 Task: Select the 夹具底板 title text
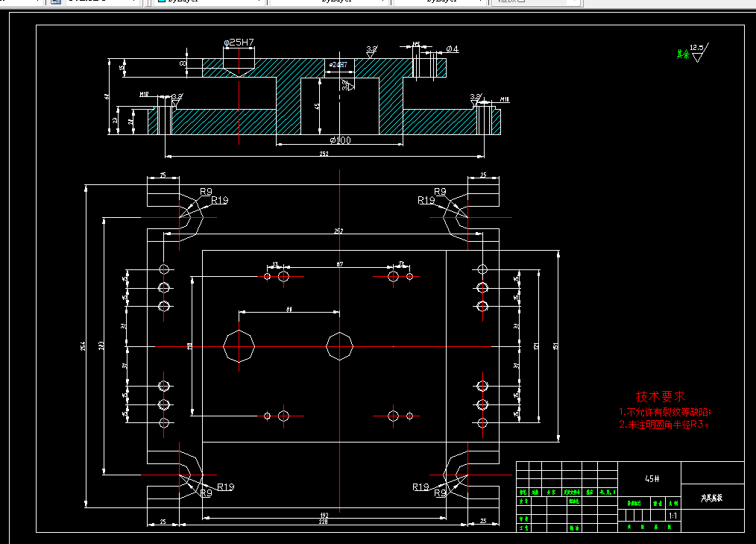tap(712, 498)
